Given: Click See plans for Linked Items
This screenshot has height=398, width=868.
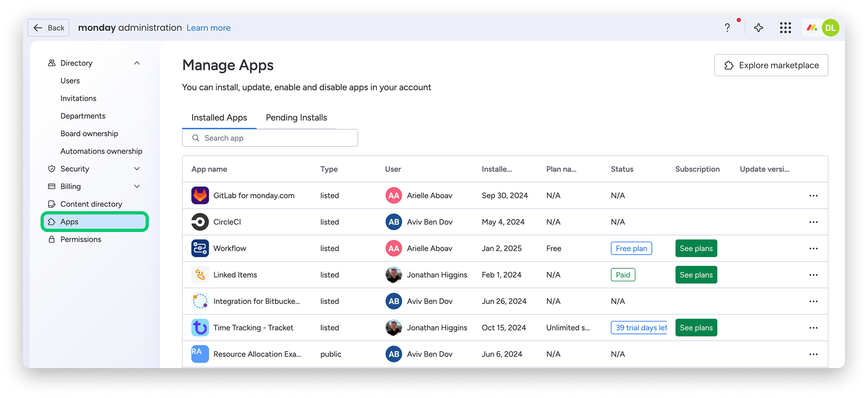Looking at the screenshot, I should (x=696, y=275).
